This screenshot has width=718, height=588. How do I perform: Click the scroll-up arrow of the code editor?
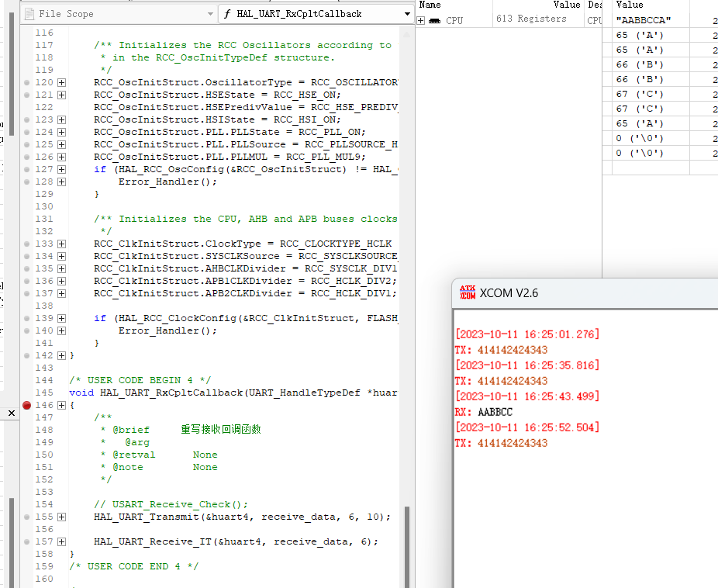[406, 33]
